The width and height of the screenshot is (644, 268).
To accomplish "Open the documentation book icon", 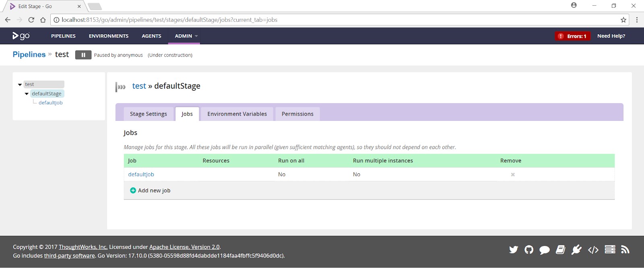I will (x=561, y=250).
